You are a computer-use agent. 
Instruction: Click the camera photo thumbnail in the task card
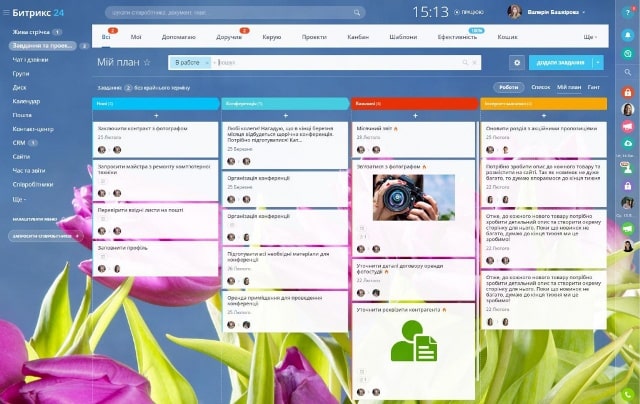pos(413,197)
